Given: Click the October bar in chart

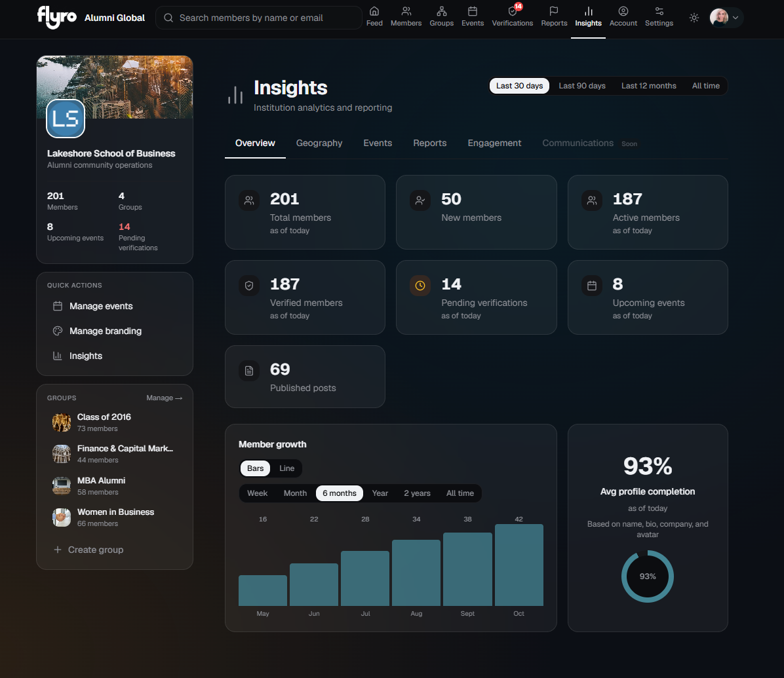Looking at the screenshot, I should point(519,565).
